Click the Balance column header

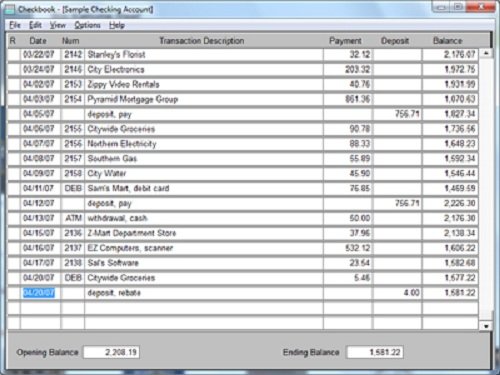click(447, 41)
